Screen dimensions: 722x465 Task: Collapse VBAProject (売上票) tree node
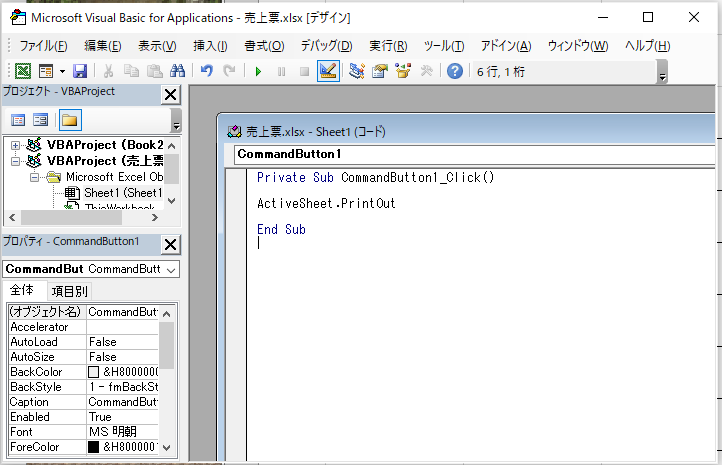[x=15, y=161]
